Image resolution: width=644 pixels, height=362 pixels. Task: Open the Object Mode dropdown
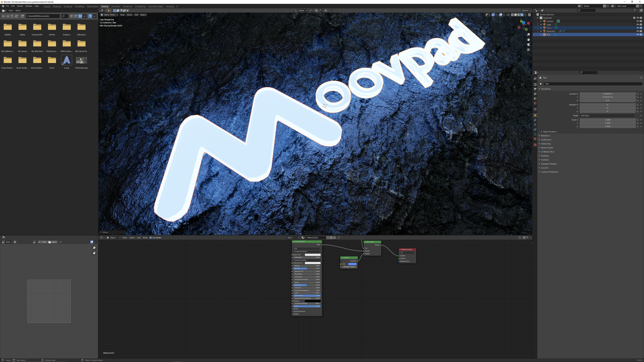pos(109,15)
